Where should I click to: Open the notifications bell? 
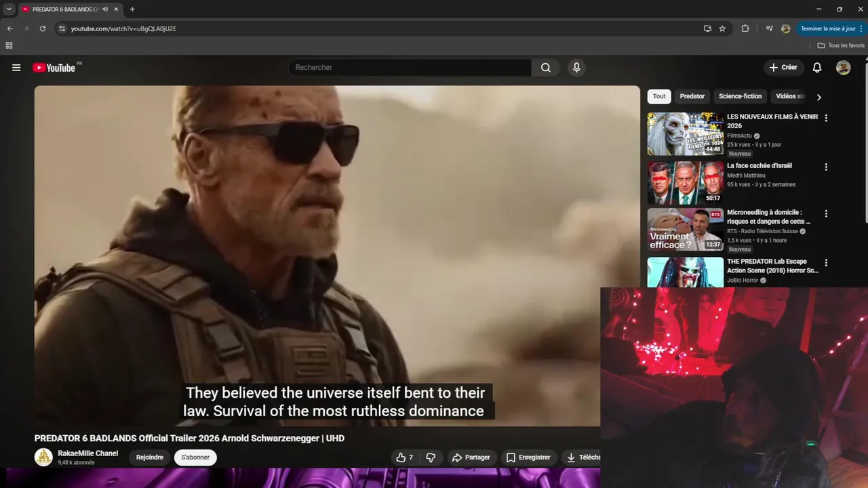point(817,68)
